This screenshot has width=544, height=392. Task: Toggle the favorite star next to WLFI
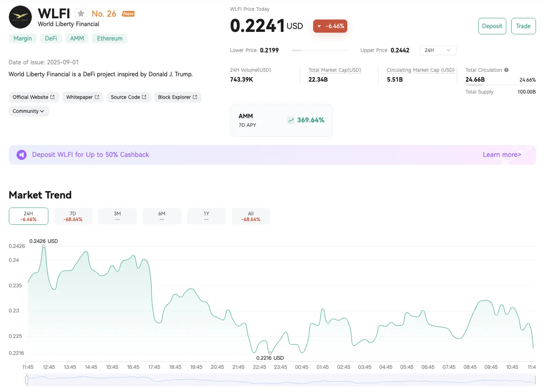tap(81, 14)
